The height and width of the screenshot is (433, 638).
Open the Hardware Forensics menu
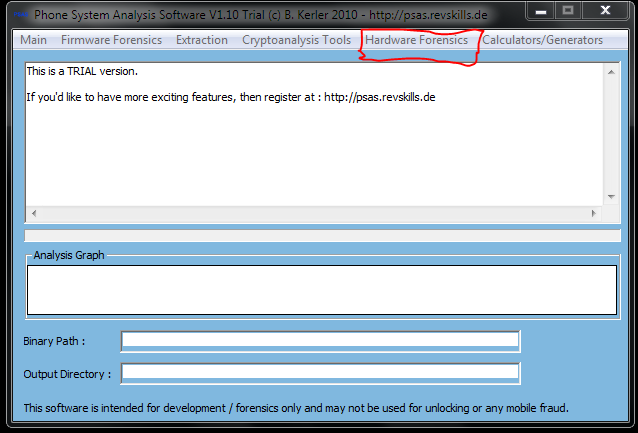417,40
